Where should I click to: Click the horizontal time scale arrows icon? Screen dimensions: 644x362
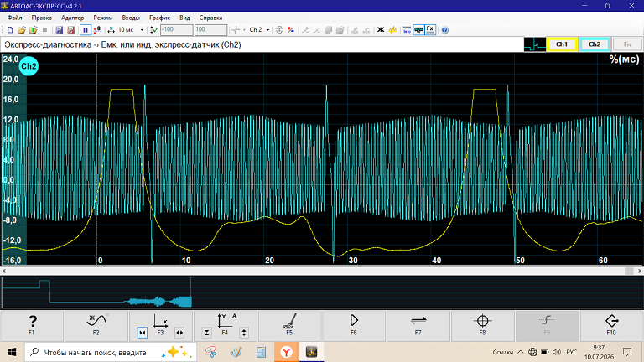pos(111,30)
